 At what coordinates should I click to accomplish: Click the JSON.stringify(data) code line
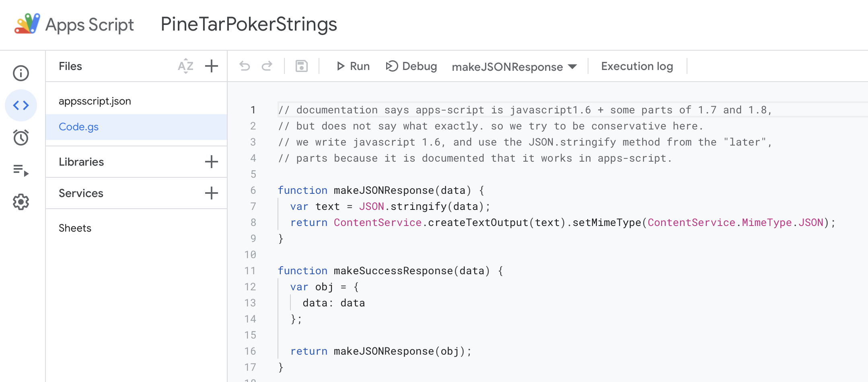point(390,206)
